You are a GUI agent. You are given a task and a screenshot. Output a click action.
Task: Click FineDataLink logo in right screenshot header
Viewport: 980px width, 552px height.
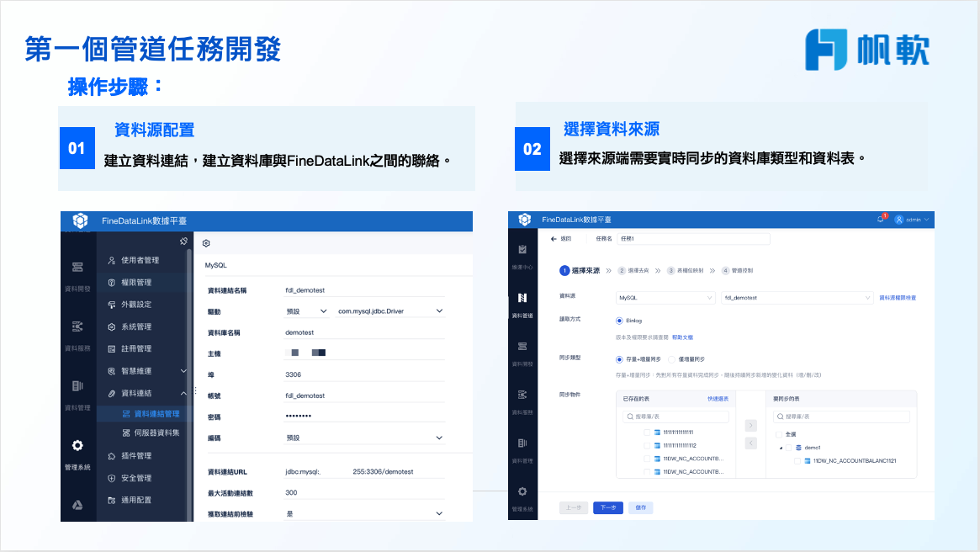[524, 220]
